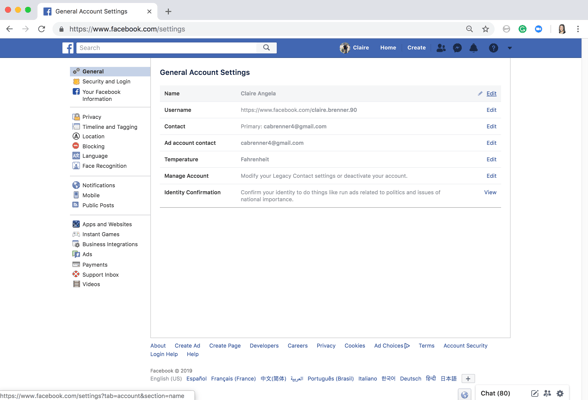The image size is (588, 400).
Task: Open Privacy settings in sidebar
Action: coord(92,117)
